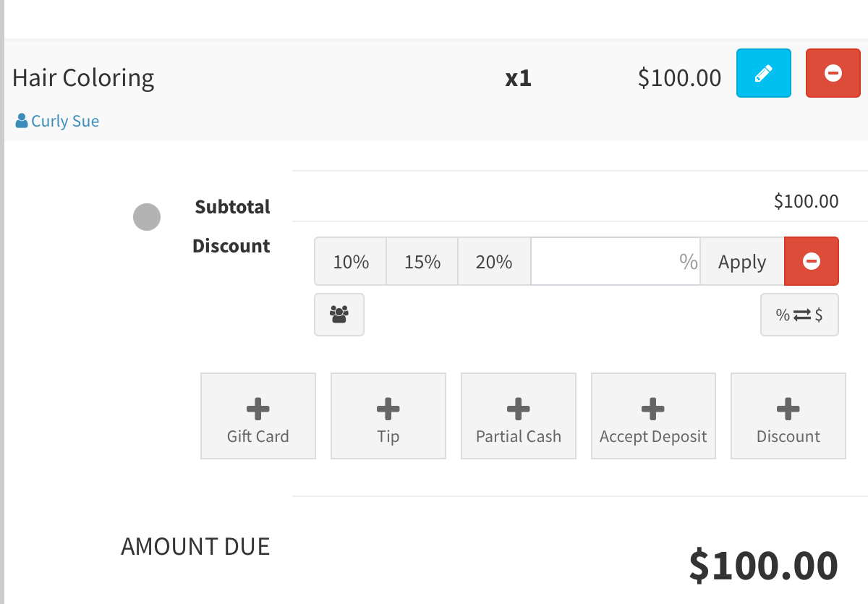Apply the entered discount
The image size is (868, 604).
click(x=741, y=261)
